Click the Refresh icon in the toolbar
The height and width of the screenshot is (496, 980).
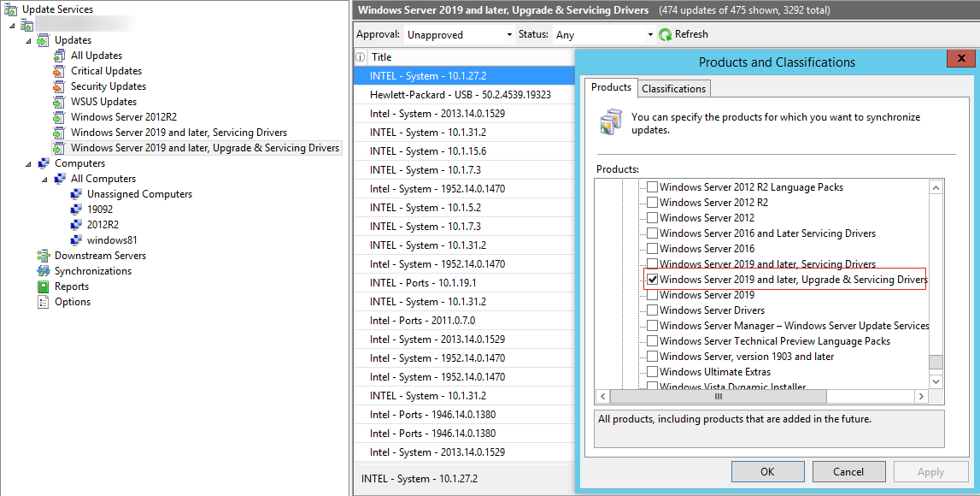(x=665, y=34)
